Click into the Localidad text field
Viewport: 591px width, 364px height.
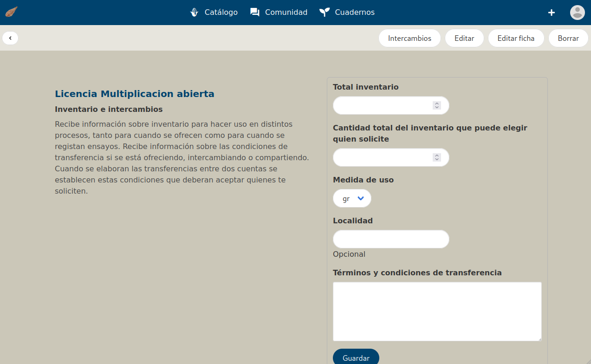[391, 239]
